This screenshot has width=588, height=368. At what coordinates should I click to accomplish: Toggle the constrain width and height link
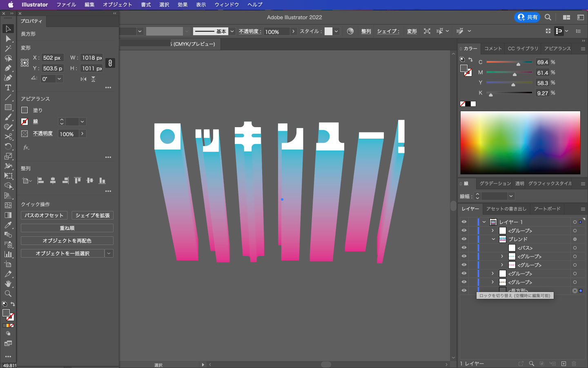(110, 63)
